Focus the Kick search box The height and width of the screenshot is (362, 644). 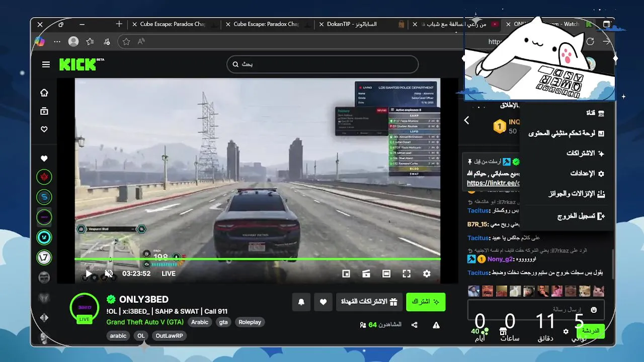(x=323, y=64)
